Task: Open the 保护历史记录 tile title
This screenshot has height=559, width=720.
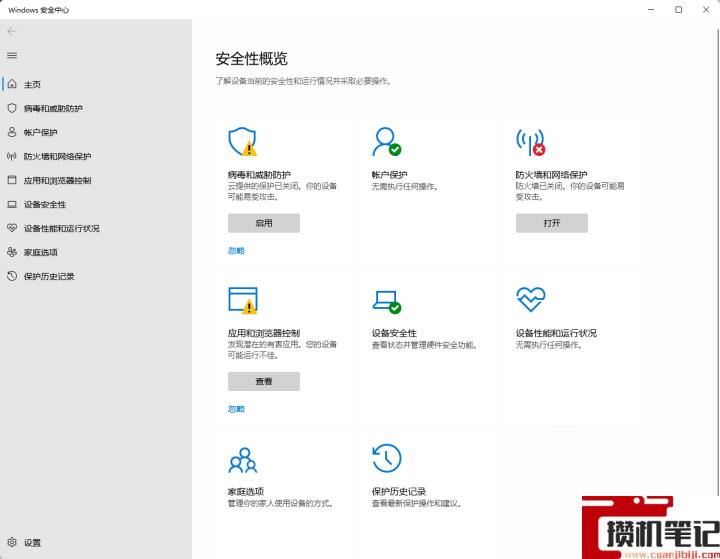Action: (399, 491)
